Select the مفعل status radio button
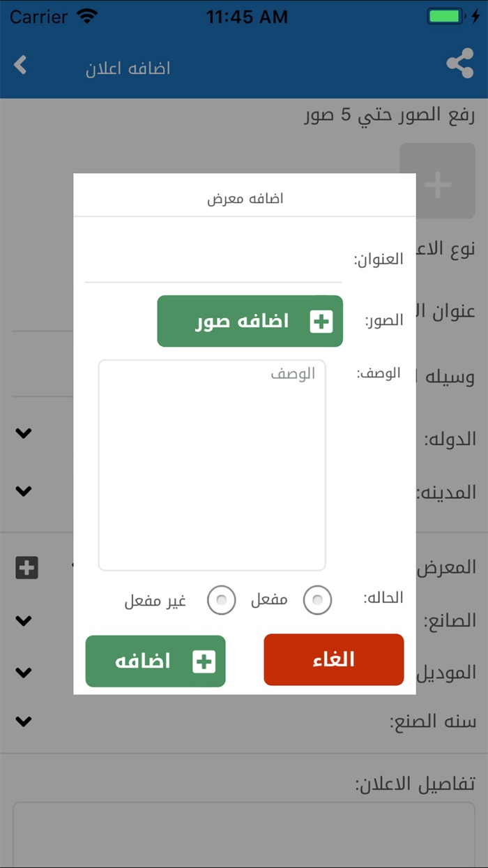The height and width of the screenshot is (868, 488). tap(317, 600)
